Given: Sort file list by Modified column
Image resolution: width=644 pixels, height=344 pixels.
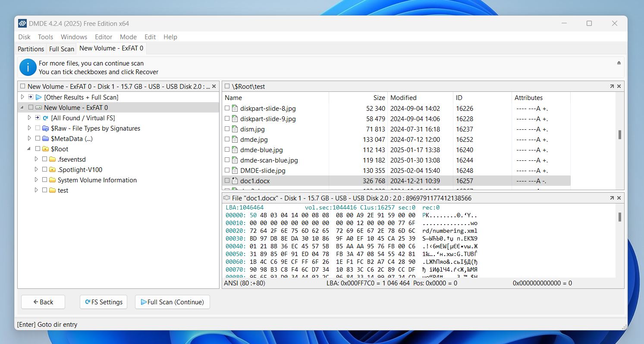Looking at the screenshot, I should (x=420, y=98).
